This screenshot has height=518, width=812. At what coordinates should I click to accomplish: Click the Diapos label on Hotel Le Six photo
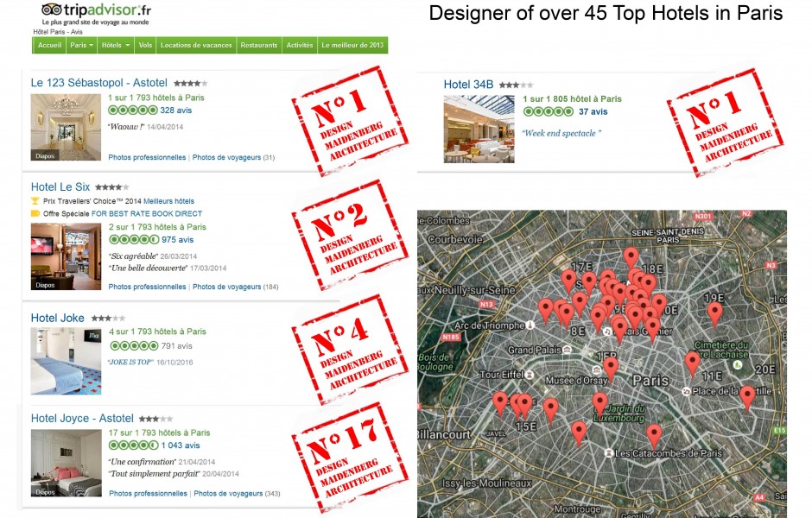coord(45,285)
